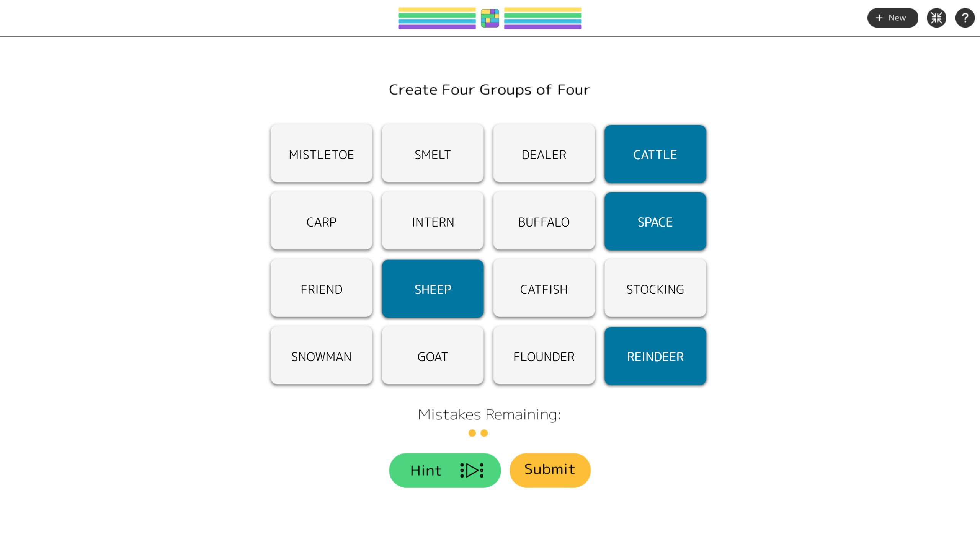Screen dimensions: 980x551
Task: Click the collapse arrows icon in header
Action: pos(936,18)
